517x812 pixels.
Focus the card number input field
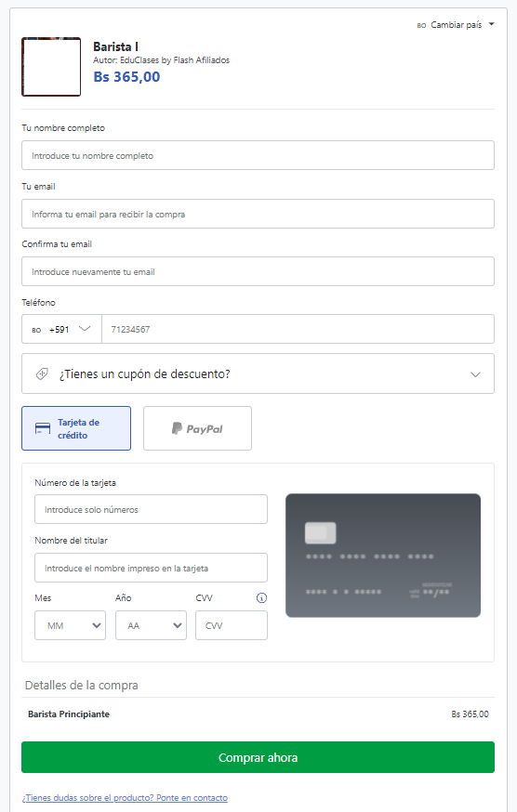[x=151, y=509]
